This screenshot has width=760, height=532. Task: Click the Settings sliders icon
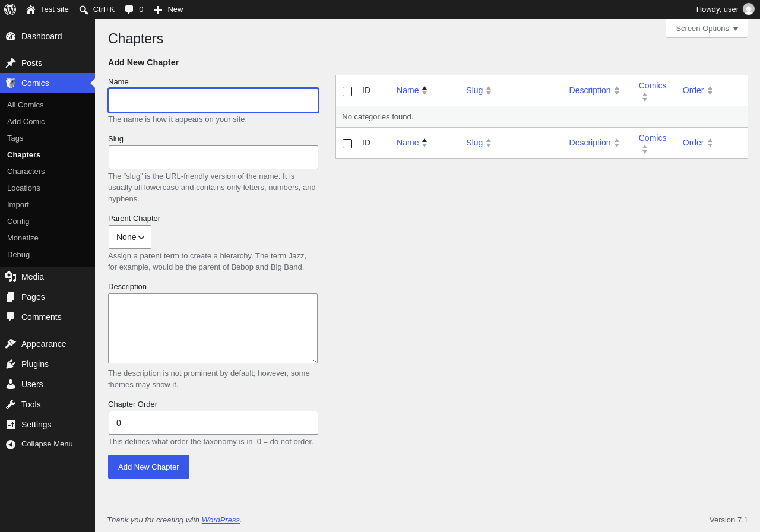tap(11, 425)
